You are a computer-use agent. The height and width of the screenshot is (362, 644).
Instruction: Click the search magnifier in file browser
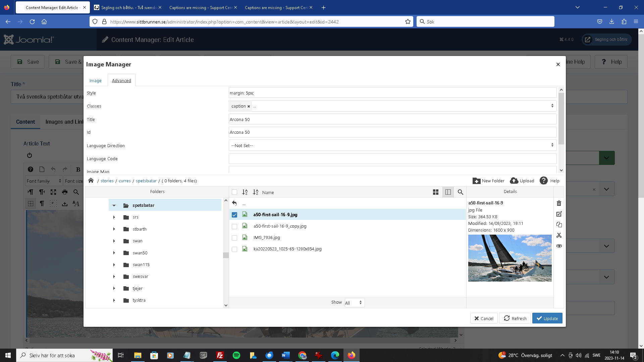[461, 192]
